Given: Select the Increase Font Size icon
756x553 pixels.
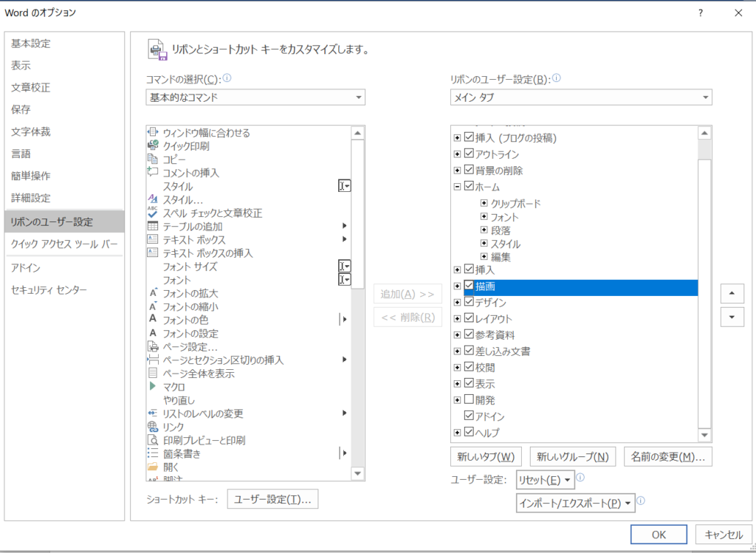Looking at the screenshot, I should (x=153, y=293).
